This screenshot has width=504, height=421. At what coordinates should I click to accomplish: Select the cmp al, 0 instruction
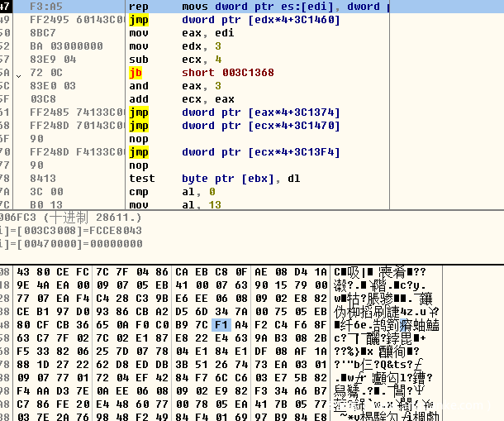pos(207,192)
